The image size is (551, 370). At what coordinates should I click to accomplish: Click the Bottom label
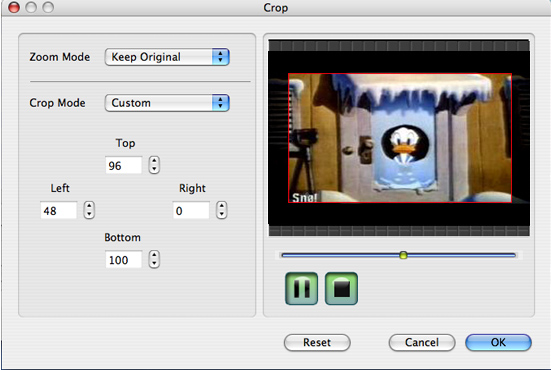pyautogui.click(x=122, y=238)
